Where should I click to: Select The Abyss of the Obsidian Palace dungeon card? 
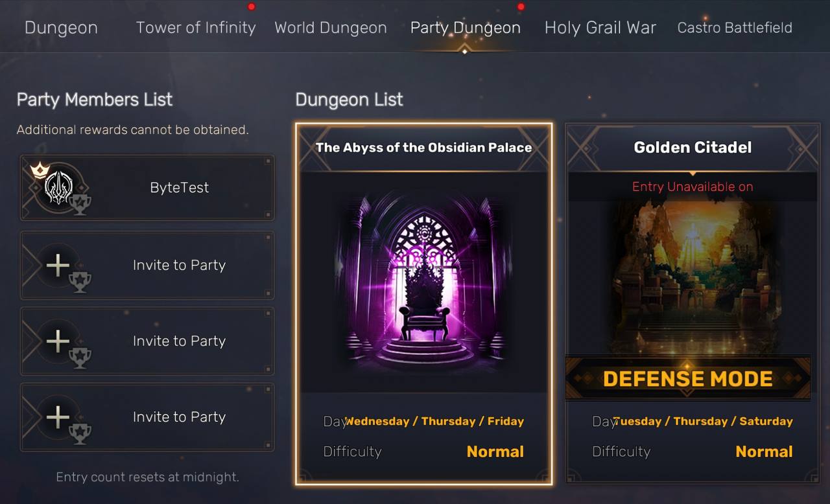point(424,304)
